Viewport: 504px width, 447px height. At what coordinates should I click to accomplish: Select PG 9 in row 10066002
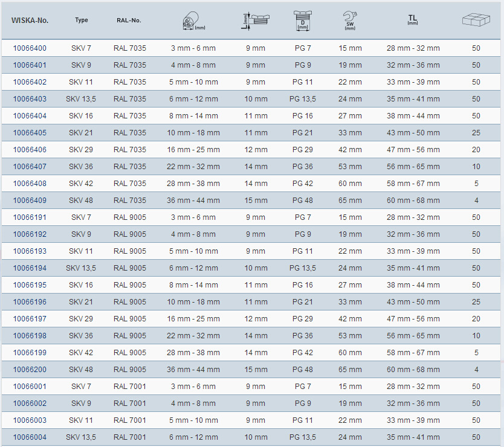pyautogui.click(x=303, y=404)
